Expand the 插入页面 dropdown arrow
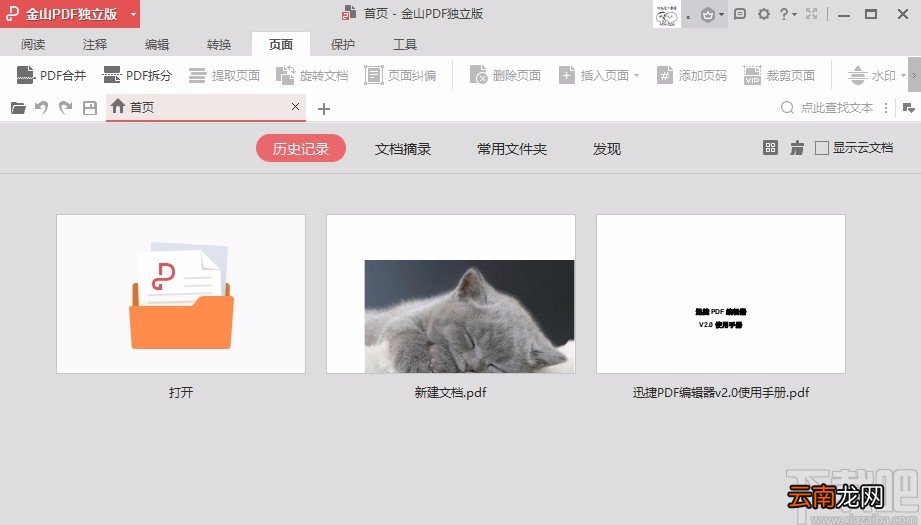This screenshot has width=921, height=525. [x=637, y=76]
